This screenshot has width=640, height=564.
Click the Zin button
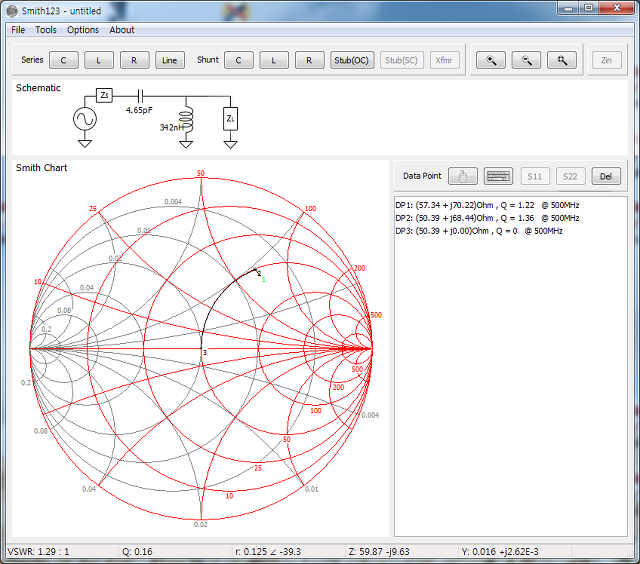[x=607, y=60]
